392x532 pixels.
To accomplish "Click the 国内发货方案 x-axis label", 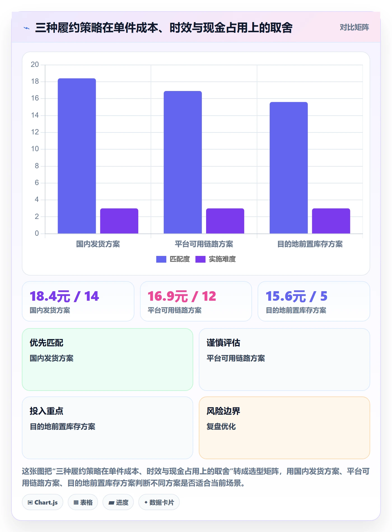I will click(x=98, y=244).
